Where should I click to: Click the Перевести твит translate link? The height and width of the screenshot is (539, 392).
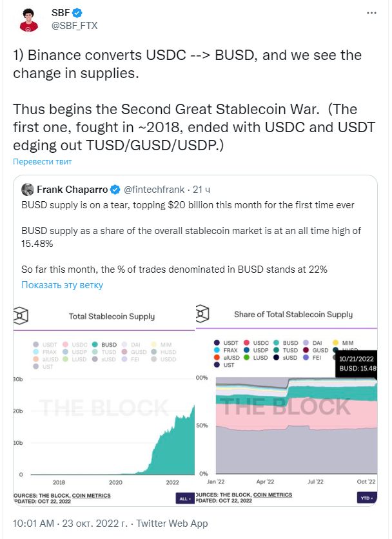[43, 162]
